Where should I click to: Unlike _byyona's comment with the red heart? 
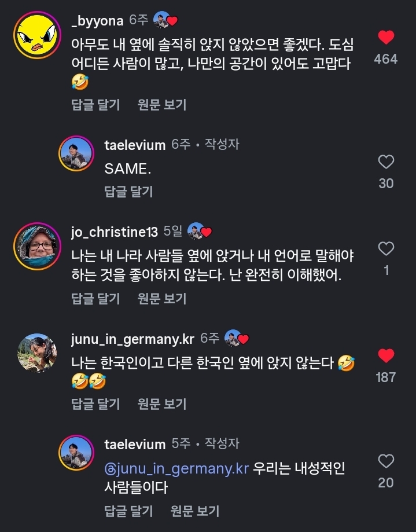(x=385, y=38)
